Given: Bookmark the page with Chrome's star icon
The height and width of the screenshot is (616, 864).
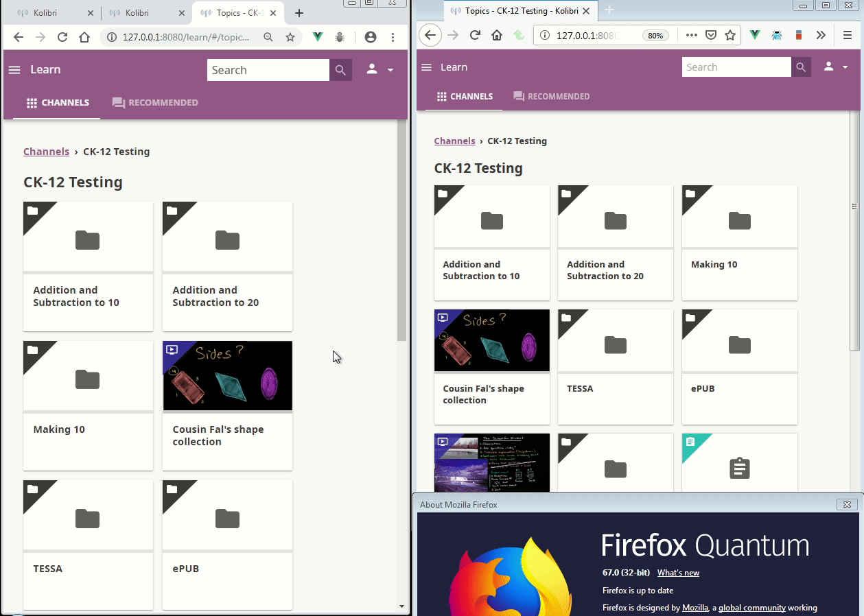Looking at the screenshot, I should [x=290, y=37].
